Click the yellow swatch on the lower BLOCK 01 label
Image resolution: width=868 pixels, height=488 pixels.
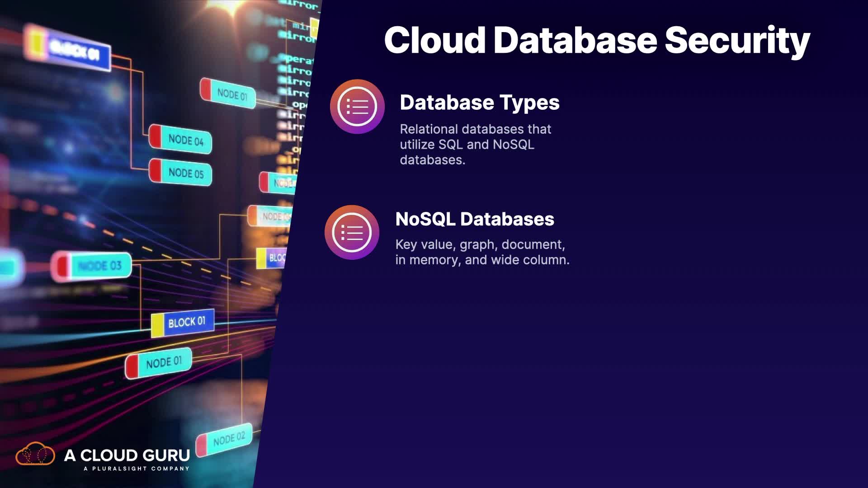click(157, 325)
